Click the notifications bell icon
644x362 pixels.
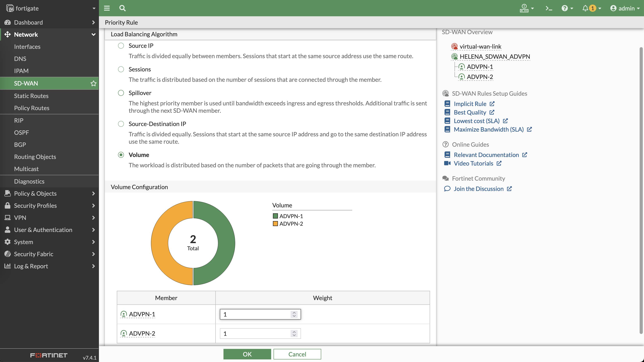point(585,8)
